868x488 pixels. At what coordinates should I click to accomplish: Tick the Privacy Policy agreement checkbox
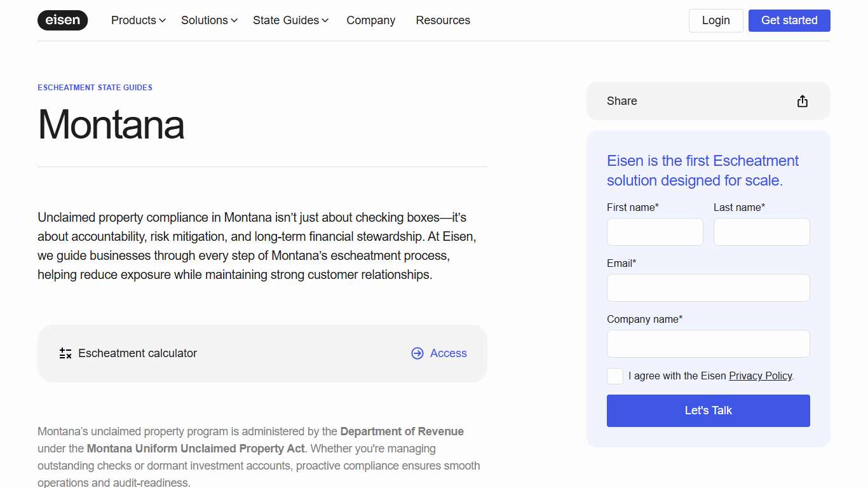click(615, 376)
